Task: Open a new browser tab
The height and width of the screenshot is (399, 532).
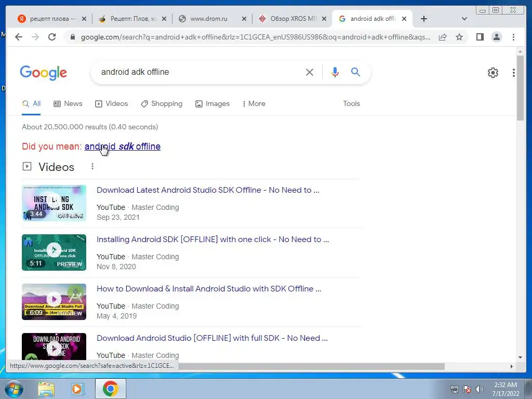Action: (x=424, y=19)
